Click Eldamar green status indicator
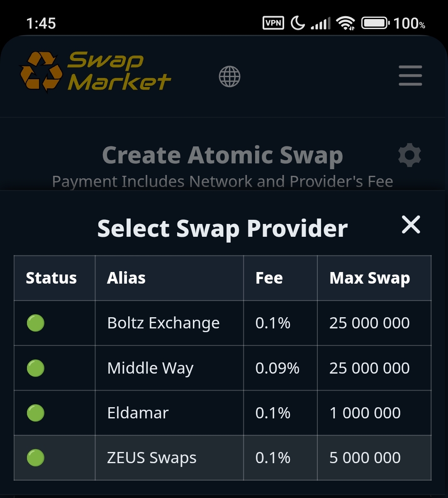 coord(36,413)
